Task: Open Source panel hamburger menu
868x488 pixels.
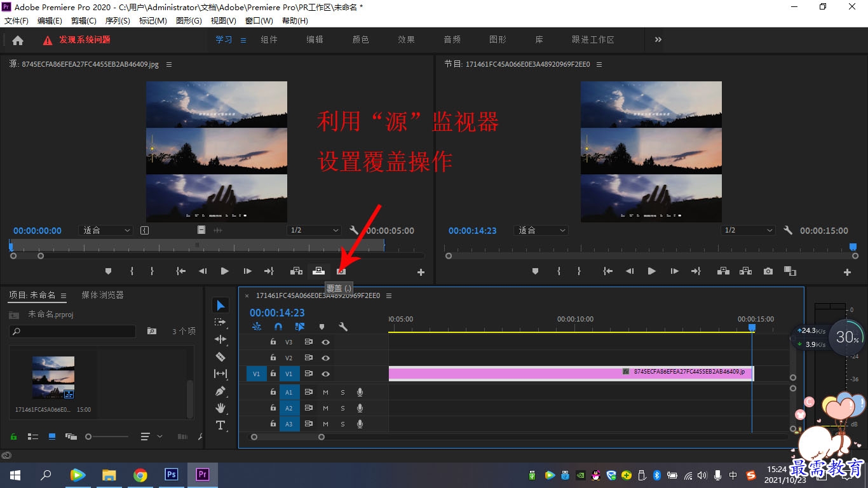Action: 169,64
